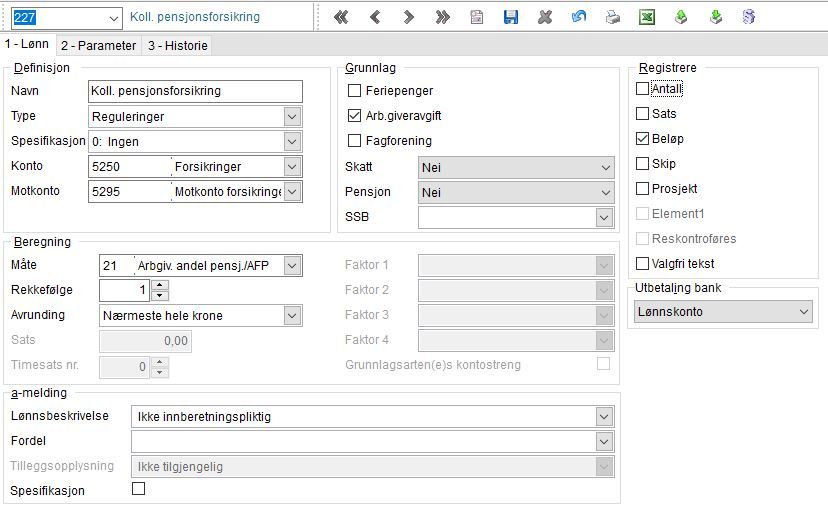Viewport: 828px width, 511px height.
Task: Click the blue S icon in toolbar
Action: click(x=749, y=17)
